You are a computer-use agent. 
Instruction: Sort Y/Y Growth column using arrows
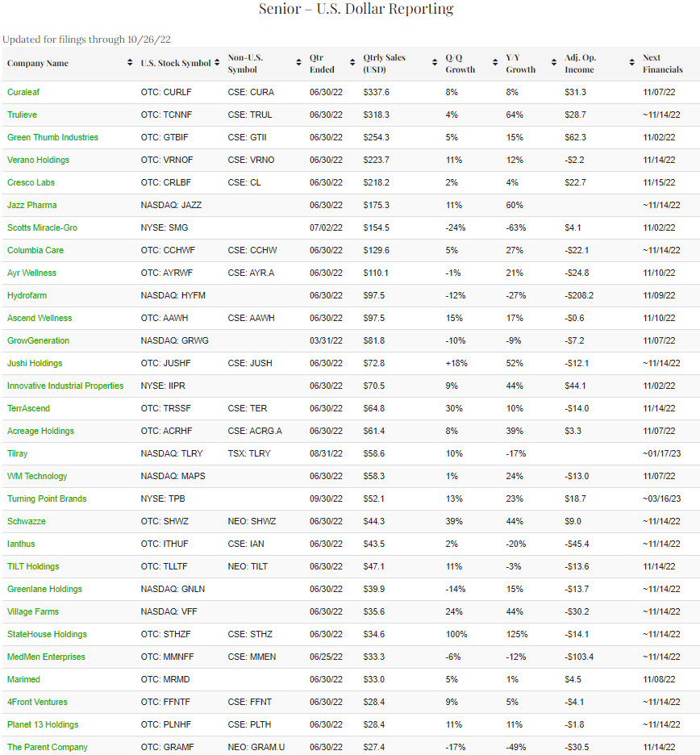point(554,63)
